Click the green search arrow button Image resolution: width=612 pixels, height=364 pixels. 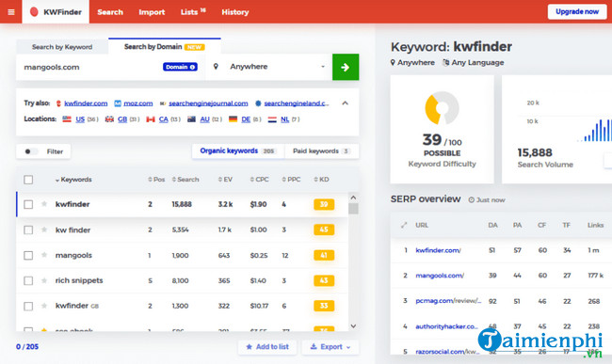346,67
